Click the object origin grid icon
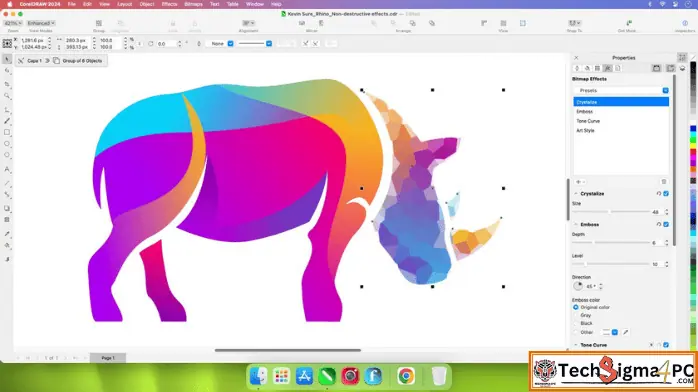698x392 pixels. pos(7,43)
